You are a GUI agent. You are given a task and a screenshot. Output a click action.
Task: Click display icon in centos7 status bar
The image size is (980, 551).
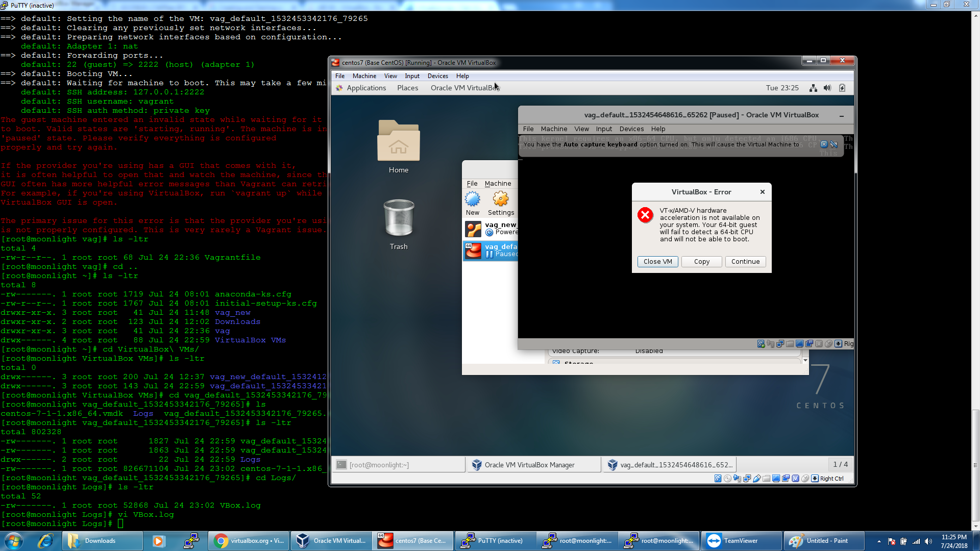(776, 479)
